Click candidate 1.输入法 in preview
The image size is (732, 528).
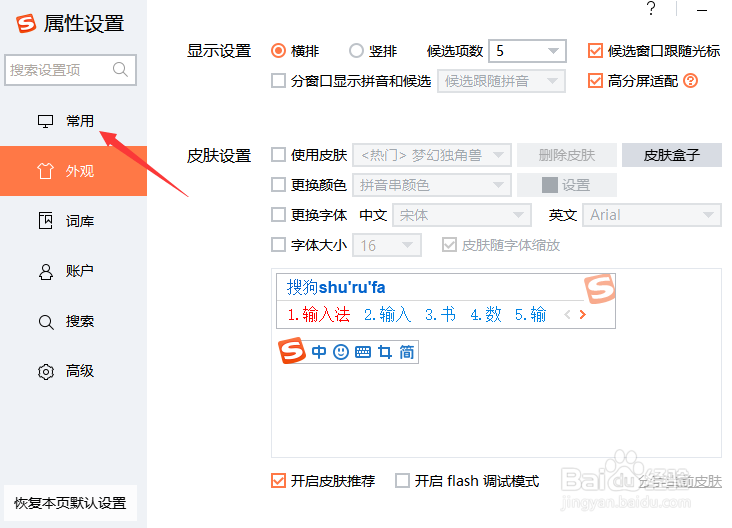(x=319, y=315)
